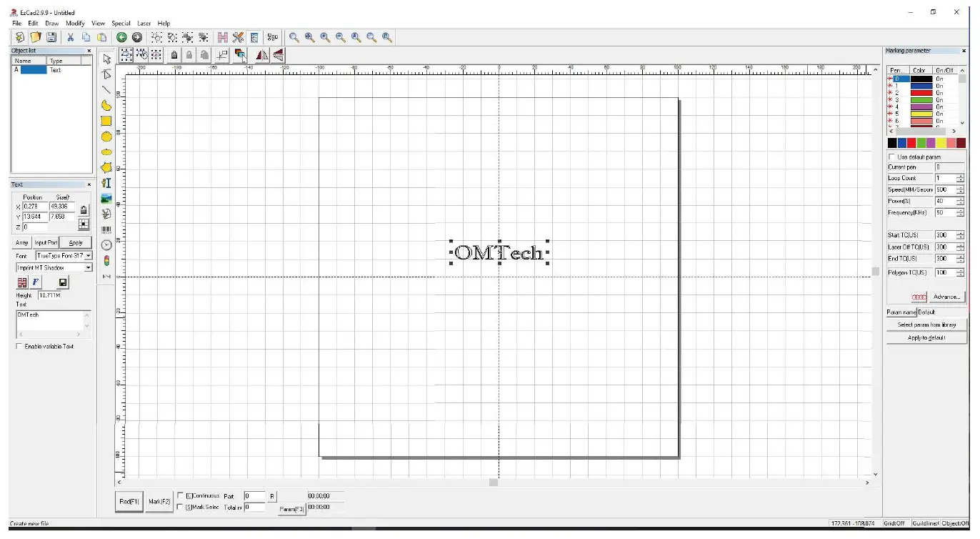Viewport: 980px width, 539px height.
Task: Click the New file icon in toolbar
Action: 19,37
